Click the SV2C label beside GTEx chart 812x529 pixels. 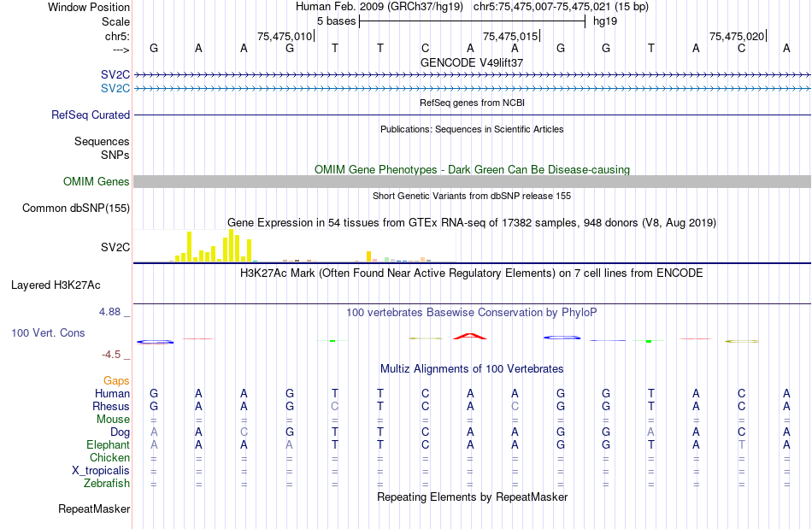115,248
